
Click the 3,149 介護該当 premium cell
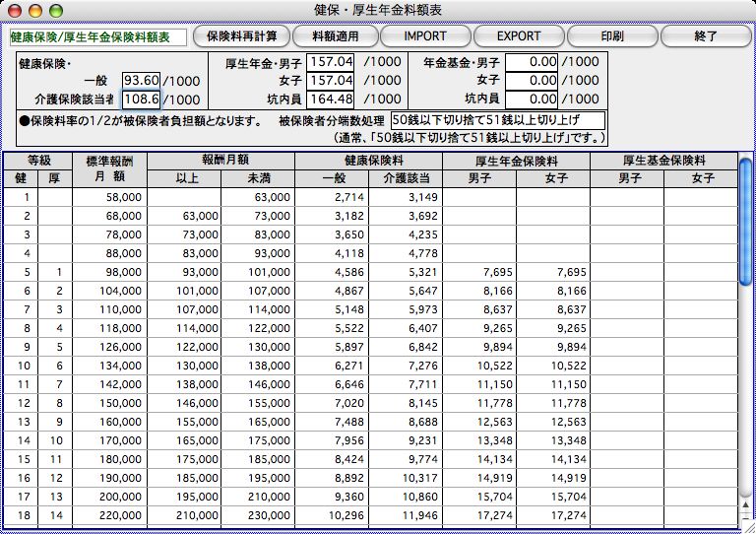tap(406, 197)
